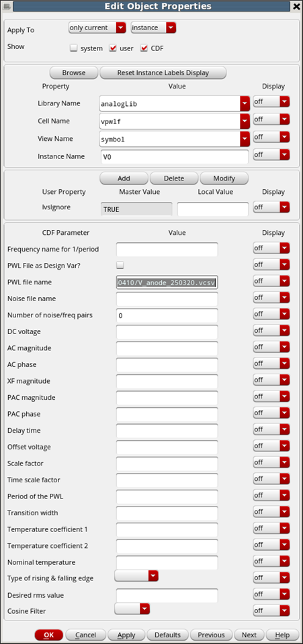This screenshot has width=303, height=644.
Task: Expand the Cell Name vpwlf dropdown arrow
Action: pyautogui.click(x=245, y=121)
